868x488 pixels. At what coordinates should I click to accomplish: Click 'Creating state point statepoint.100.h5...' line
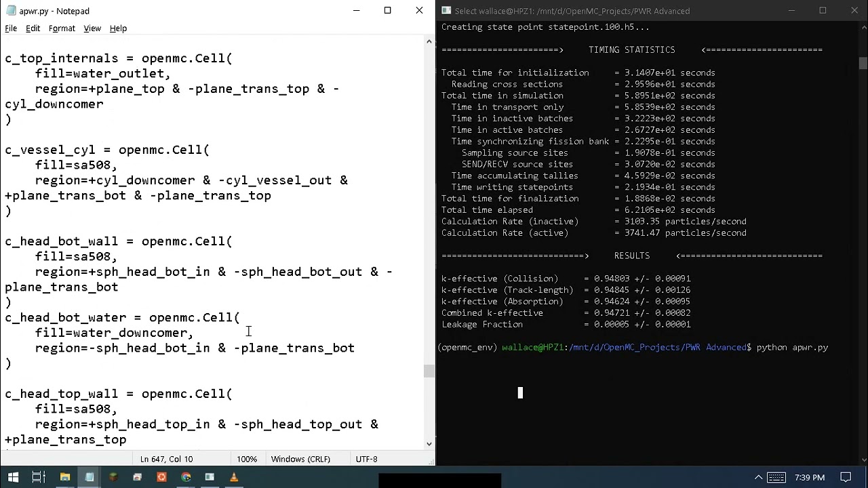click(545, 27)
